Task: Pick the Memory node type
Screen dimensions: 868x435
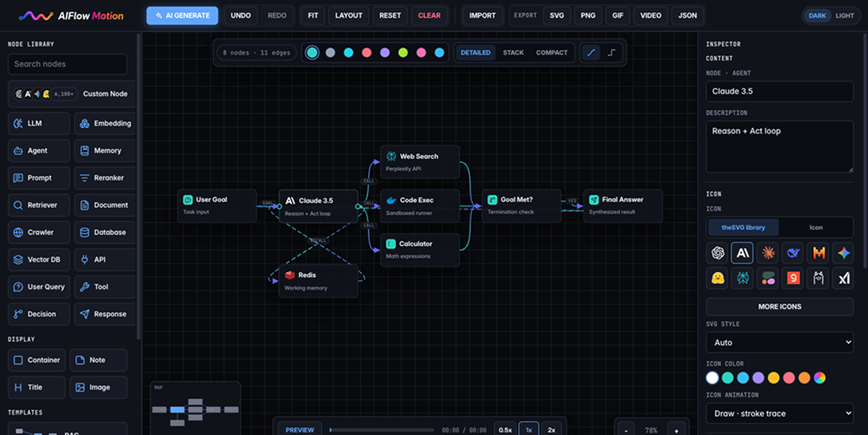Action: 105,151
